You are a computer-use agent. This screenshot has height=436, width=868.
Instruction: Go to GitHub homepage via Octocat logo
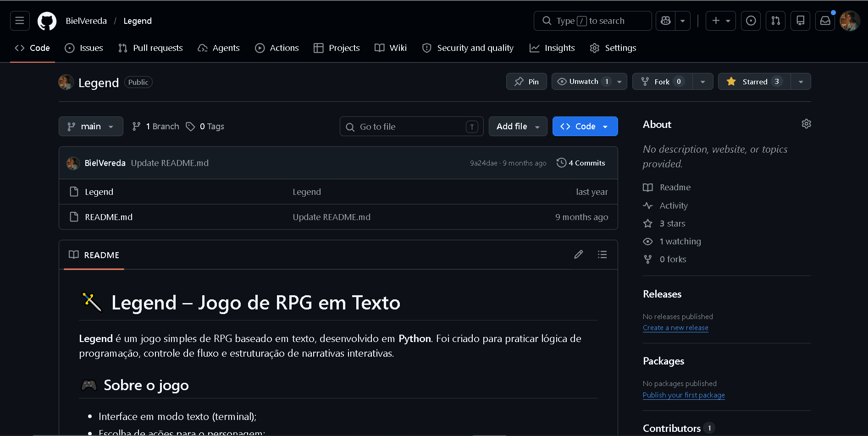pos(47,21)
